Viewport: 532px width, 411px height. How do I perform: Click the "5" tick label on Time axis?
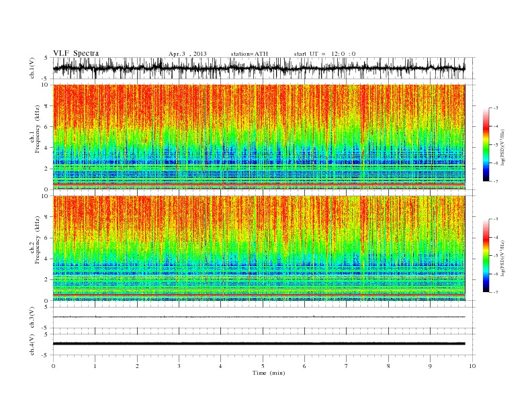[263, 366]
